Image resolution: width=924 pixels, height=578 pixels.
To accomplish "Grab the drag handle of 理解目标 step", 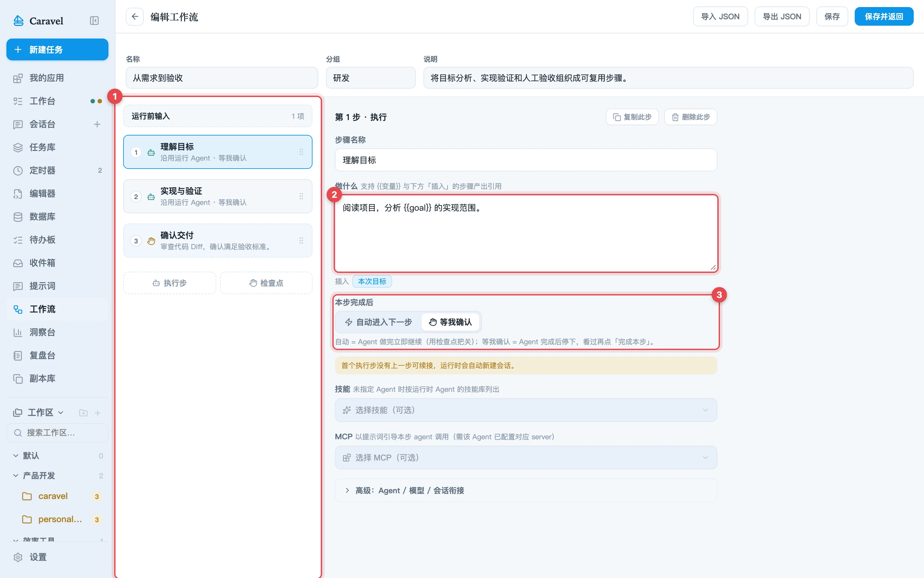I will point(301,152).
